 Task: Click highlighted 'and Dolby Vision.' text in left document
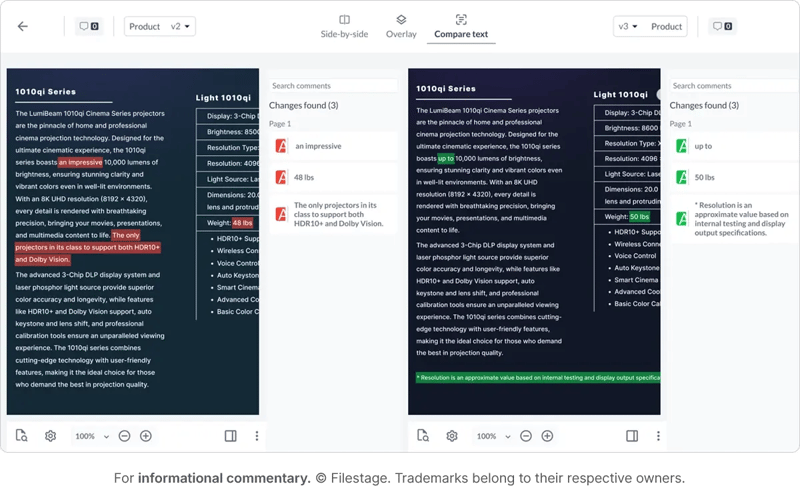42,260
